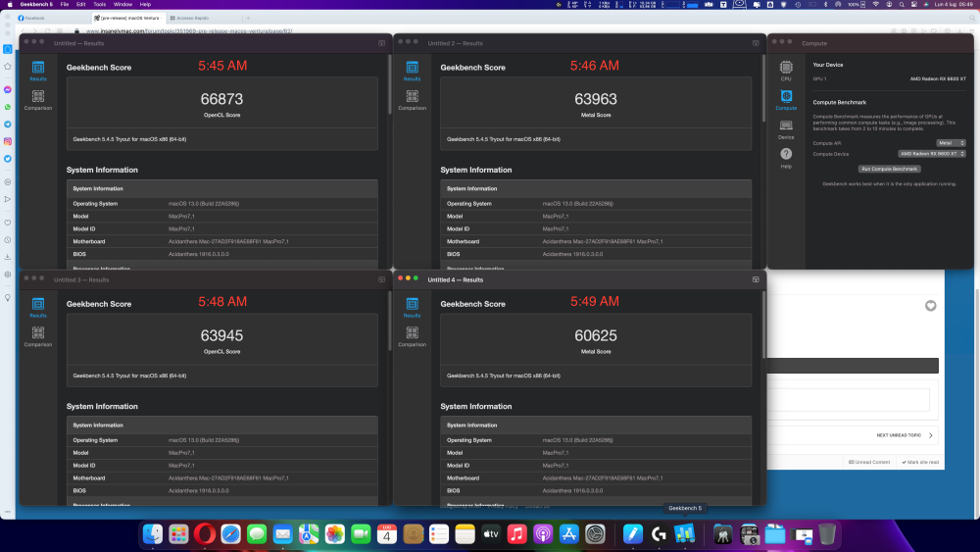Image resolution: width=980 pixels, height=552 pixels.
Task: Open Spotlight search in menu bar
Action: (x=902, y=4)
